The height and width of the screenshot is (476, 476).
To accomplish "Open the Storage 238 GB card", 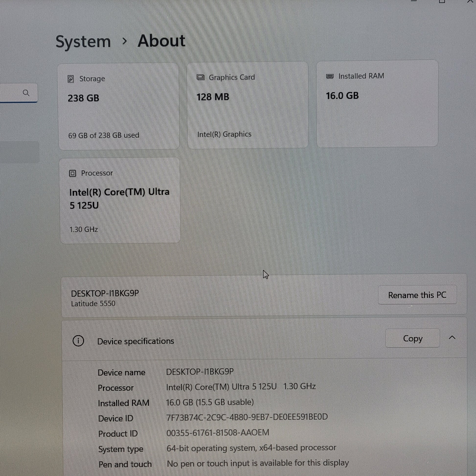I will 119,106.
